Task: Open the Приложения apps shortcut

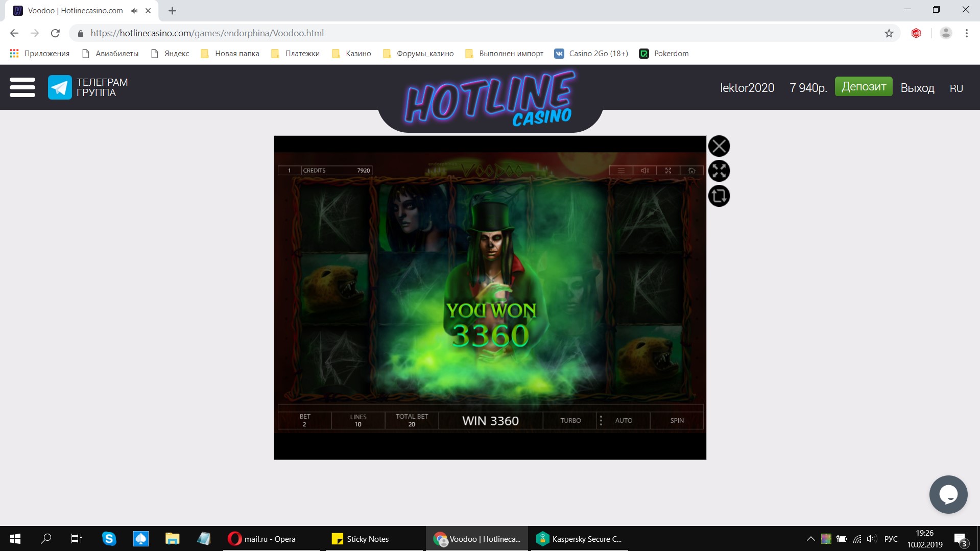Action: click(39, 54)
